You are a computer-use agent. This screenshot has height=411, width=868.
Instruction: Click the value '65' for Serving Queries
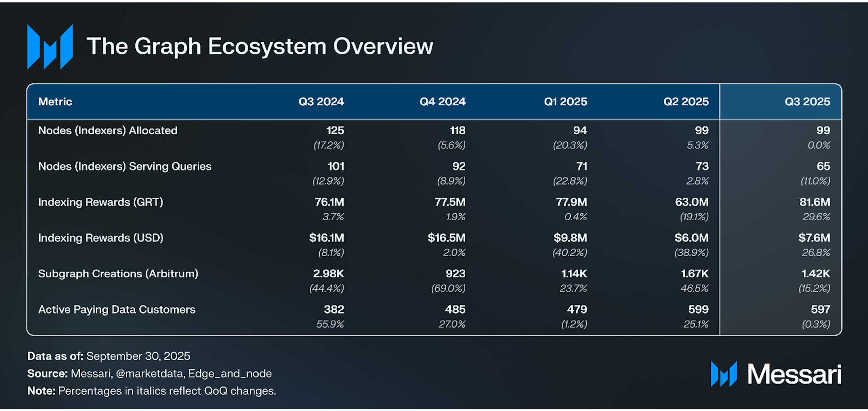pyautogui.click(x=823, y=166)
